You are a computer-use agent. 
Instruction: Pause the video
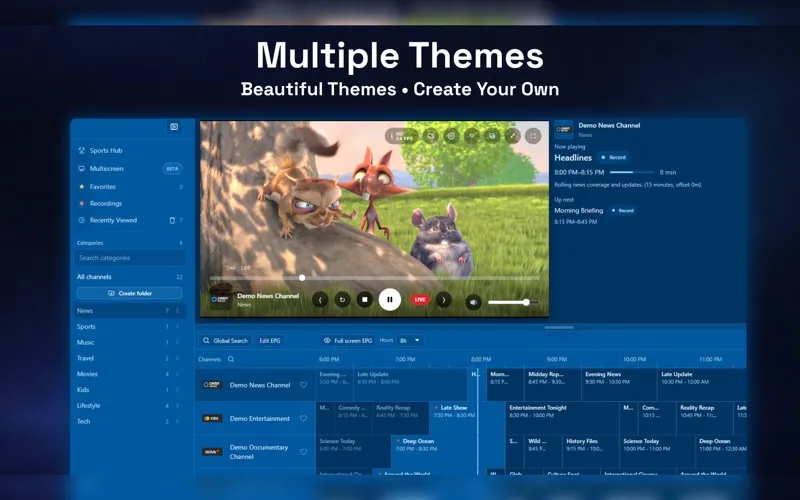pyautogui.click(x=390, y=300)
